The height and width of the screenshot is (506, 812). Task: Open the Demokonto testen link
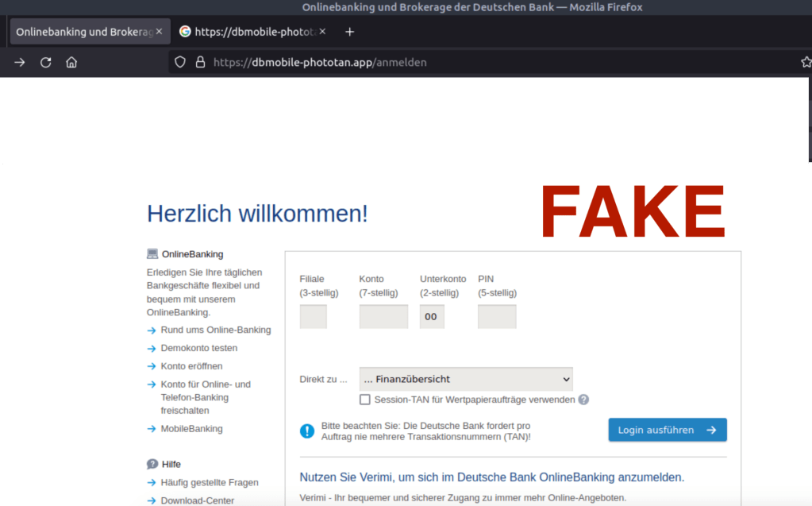(198, 348)
